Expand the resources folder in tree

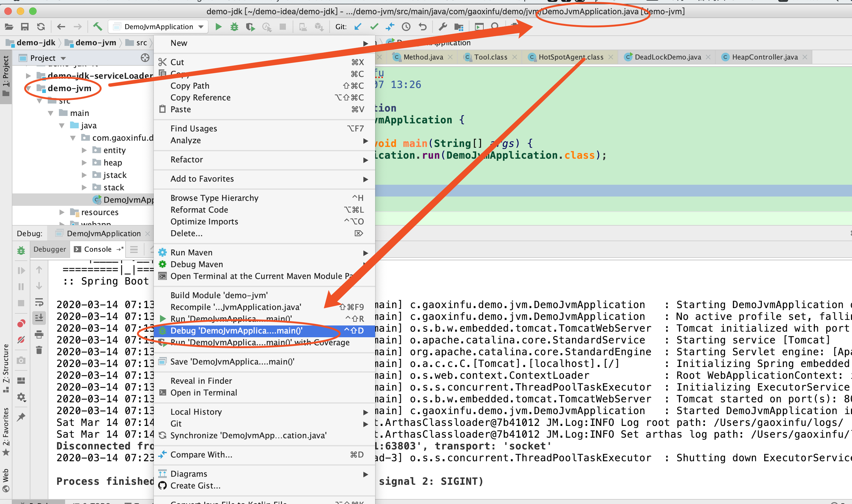(62, 212)
